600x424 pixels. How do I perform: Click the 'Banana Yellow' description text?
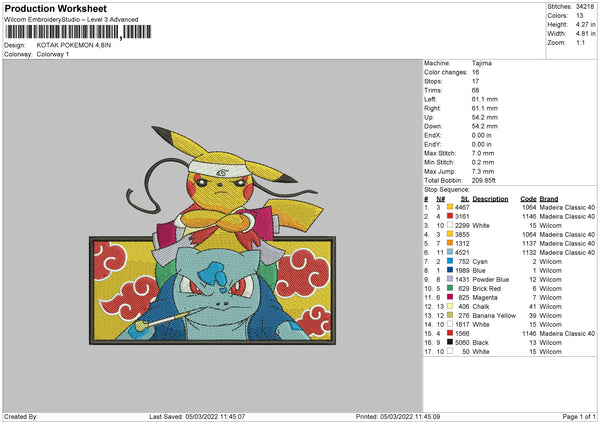click(494, 315)
